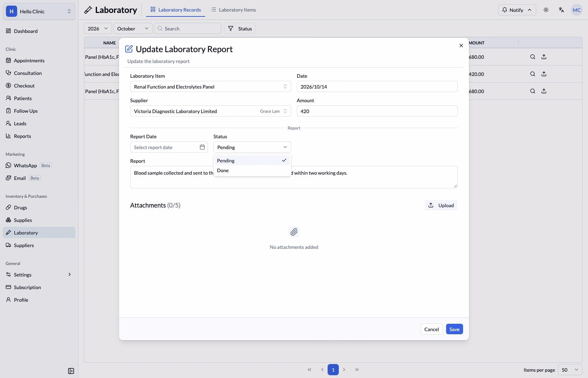
Task: Go to the previous page arrow
Action: 322,370
